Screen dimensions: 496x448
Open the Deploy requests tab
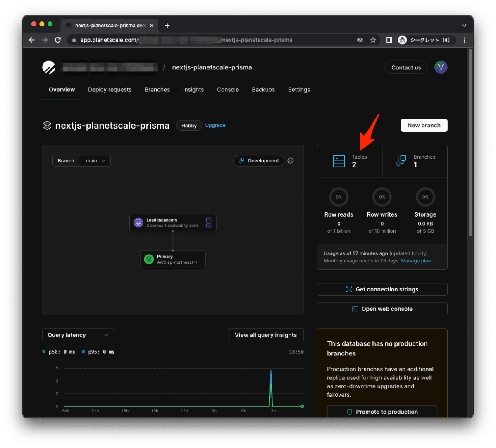point(110,90)
